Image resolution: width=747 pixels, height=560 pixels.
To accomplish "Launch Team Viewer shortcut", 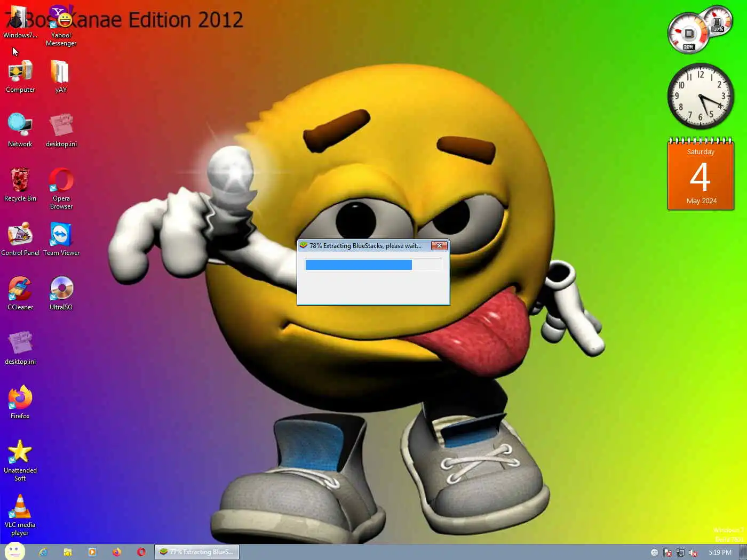I will [x=61, y=239].
